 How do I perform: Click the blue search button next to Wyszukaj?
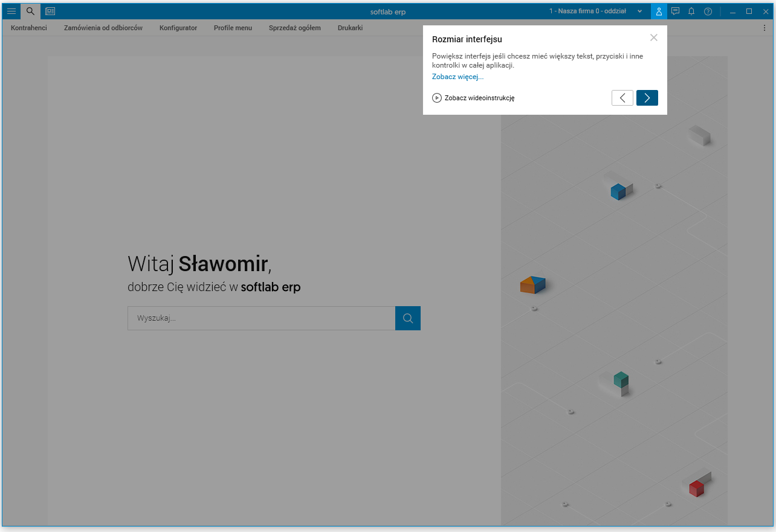408,318
